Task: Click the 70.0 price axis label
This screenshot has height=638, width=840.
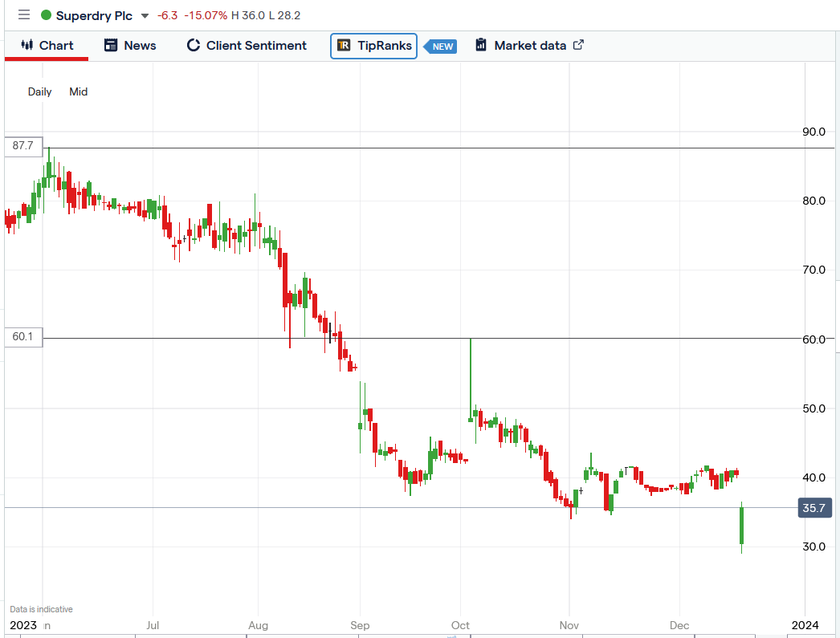Action: click(813, 270)
